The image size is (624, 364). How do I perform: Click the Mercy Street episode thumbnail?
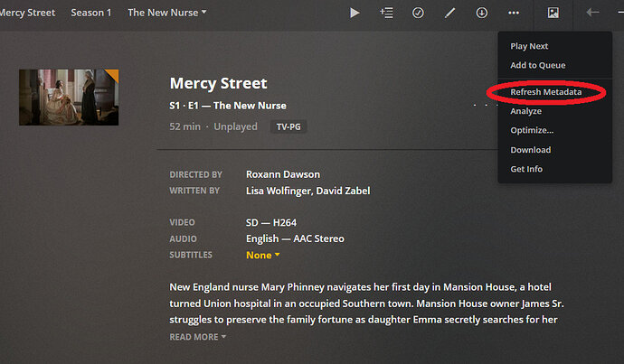69,98
